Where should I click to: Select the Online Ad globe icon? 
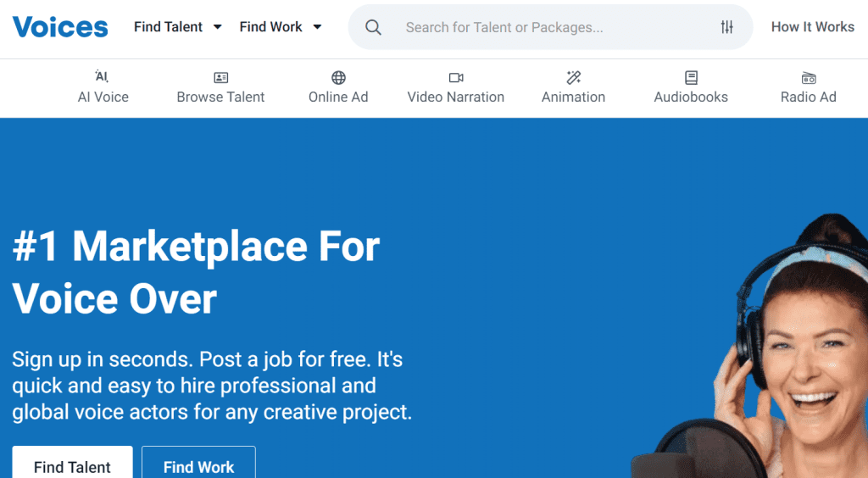click(x=338, y=78)
